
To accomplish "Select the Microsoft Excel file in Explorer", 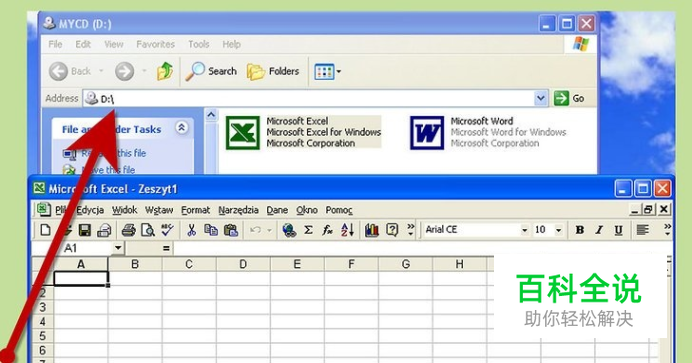I will pyautogui.click(x=303, y=132).
